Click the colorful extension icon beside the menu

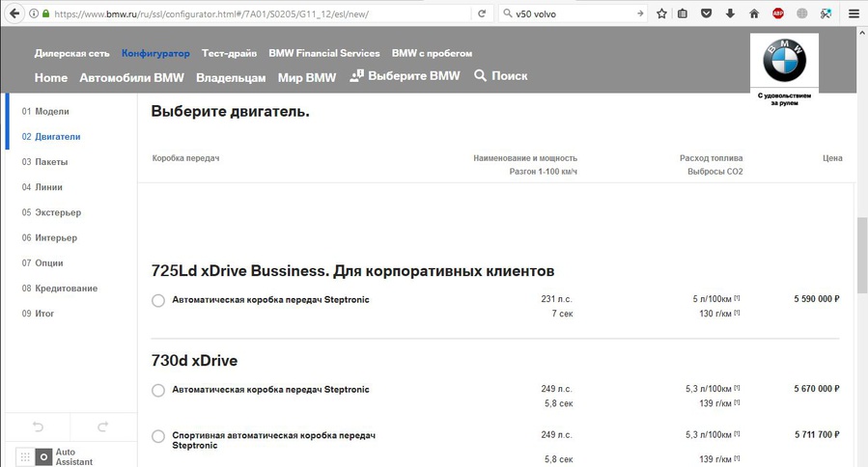click(x=826, y=14)
